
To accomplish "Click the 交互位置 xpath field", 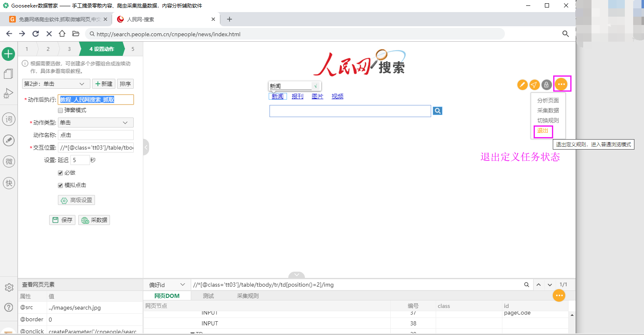I will pyautogui.click(x=96, y=147).
